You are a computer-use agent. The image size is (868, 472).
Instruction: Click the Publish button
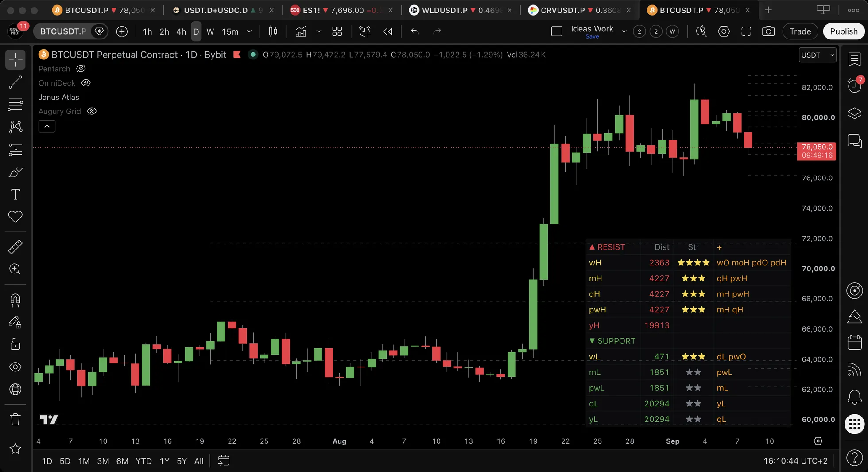[844, 31]
